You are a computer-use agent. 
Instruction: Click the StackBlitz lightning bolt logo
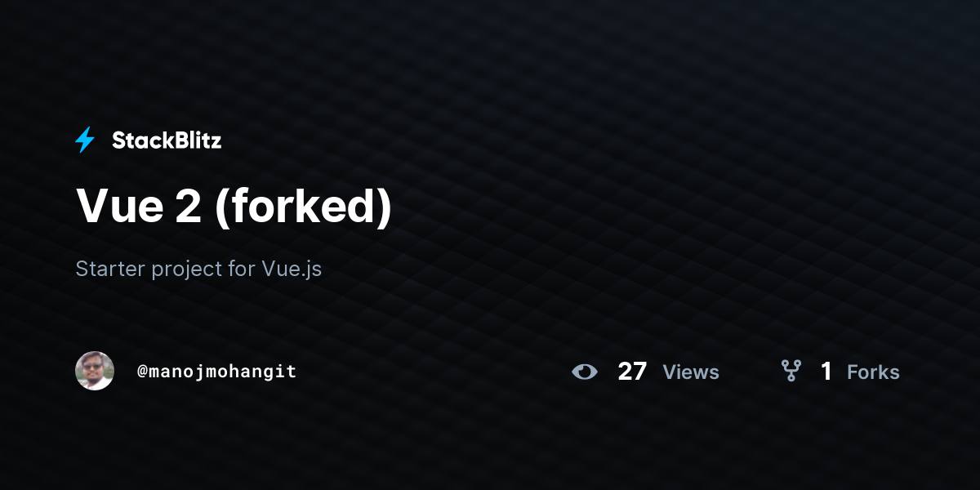click(85, 140)
